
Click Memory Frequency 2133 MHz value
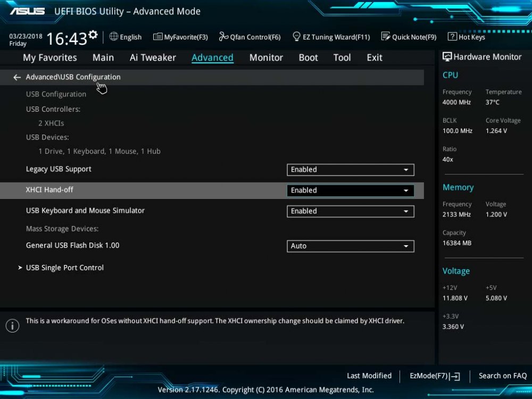tap(456, 214)
